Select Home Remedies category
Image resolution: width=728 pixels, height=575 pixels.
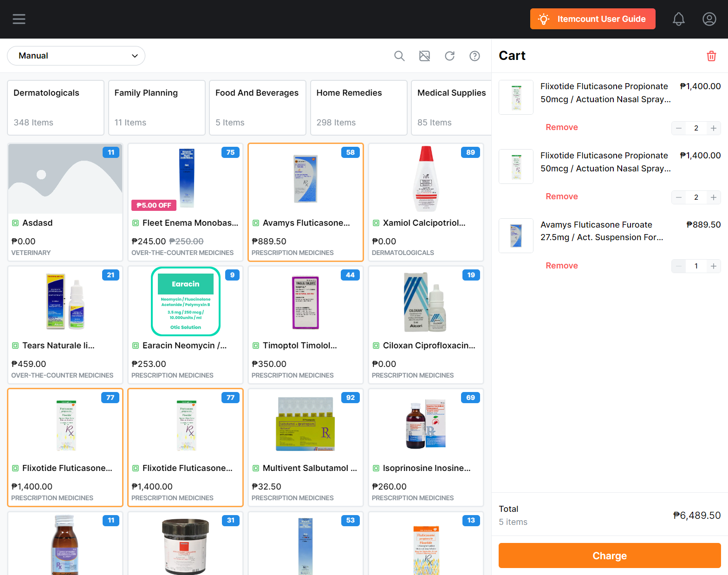[x=359, y=108]
